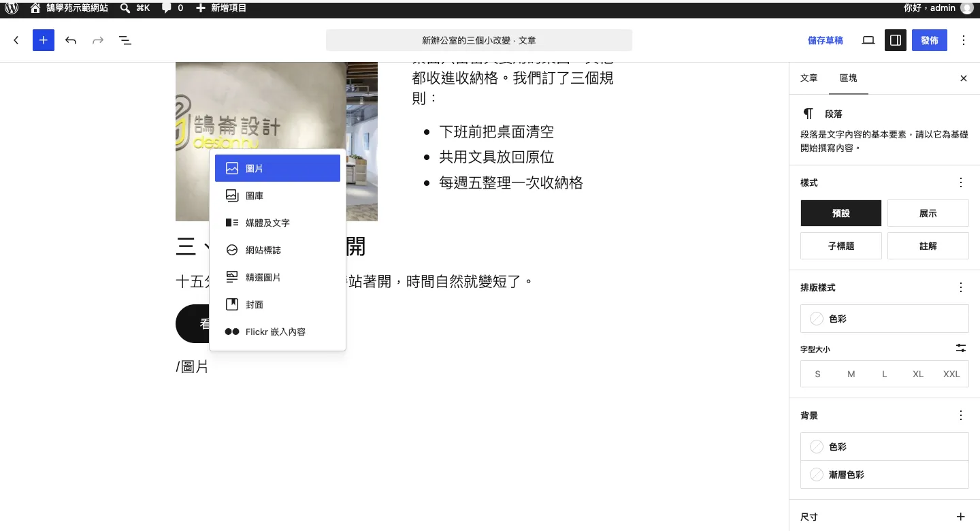This screenshot has height=531, width=980.
Task: Open the 你好，admin account menu
Action: click(x=938, y=8)
